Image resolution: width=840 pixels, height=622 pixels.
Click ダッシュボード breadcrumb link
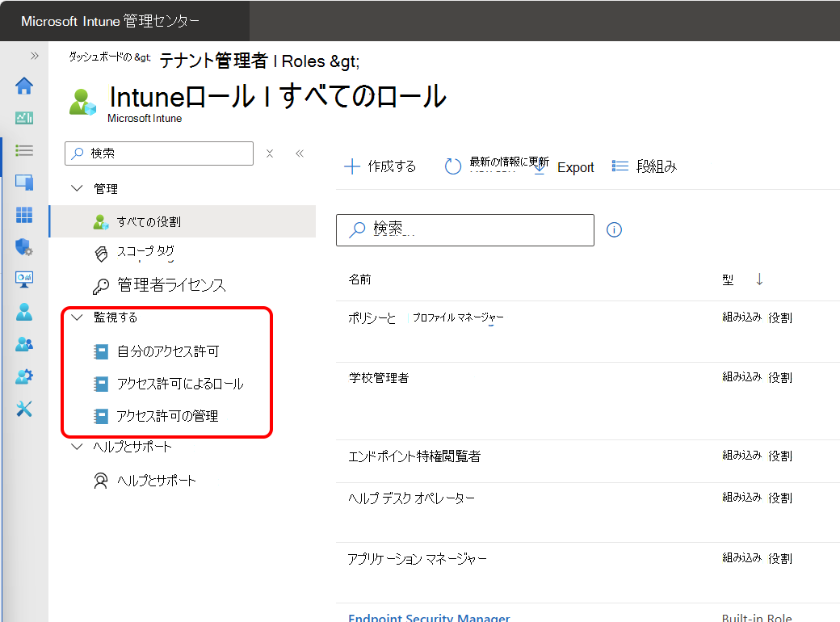pyautogui.click(x=109, y=57)
